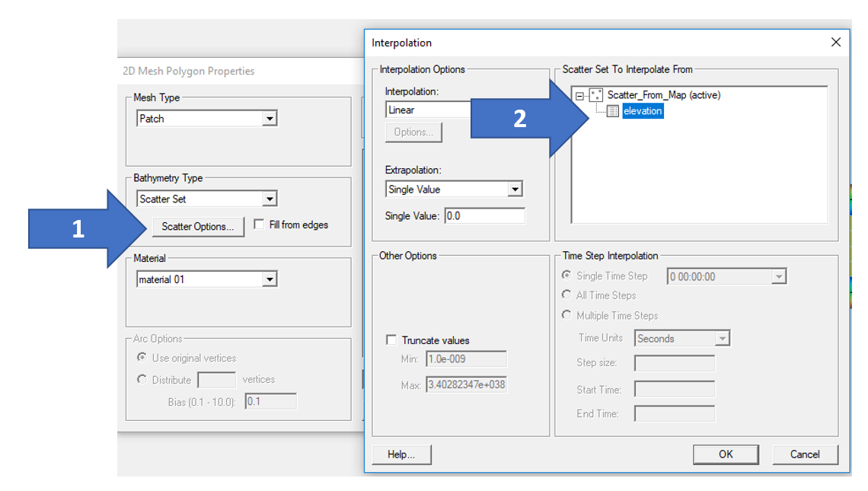
Task: Click the Help... button
Action: (x=401, y=454)
